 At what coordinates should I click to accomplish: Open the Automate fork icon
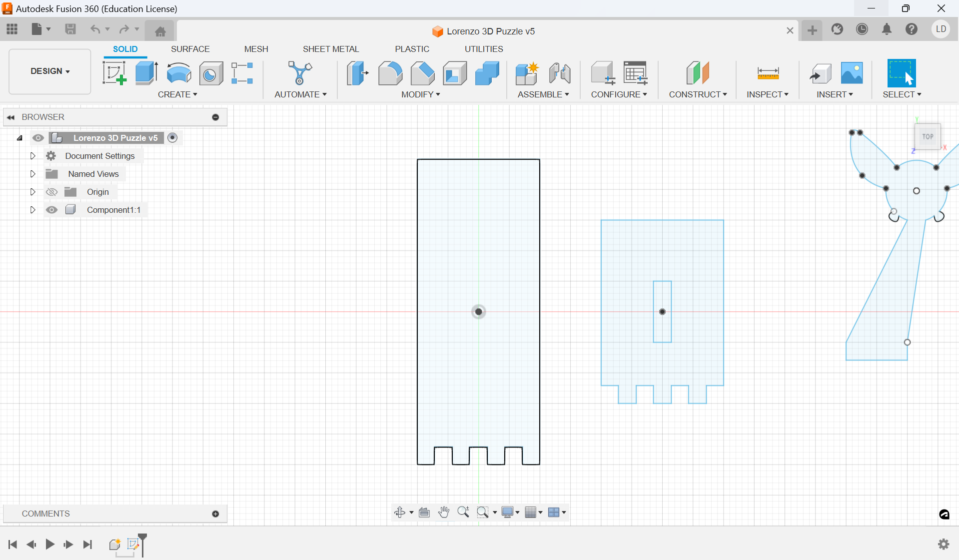click(300, 73)
